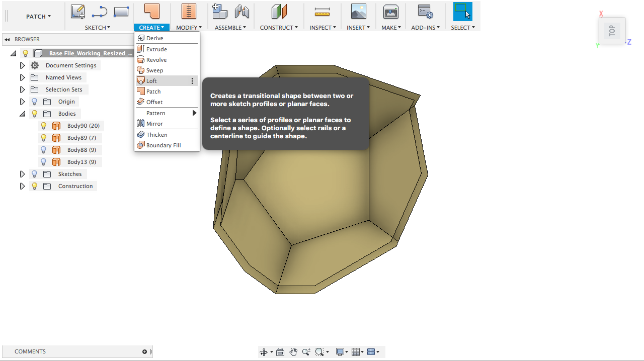644x361 pixels.
Task: Click the Zoom Window fit icon
Action: click(x=319, y=352)
